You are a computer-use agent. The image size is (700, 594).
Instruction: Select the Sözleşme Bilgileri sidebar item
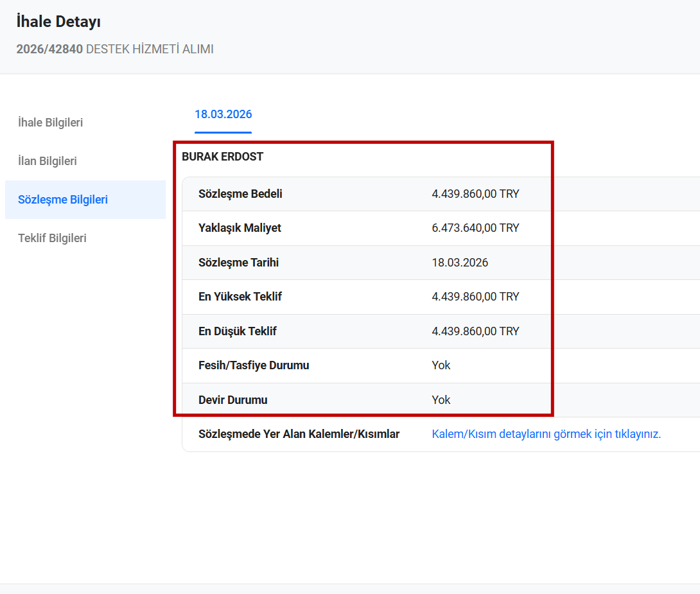coord(63,200)
